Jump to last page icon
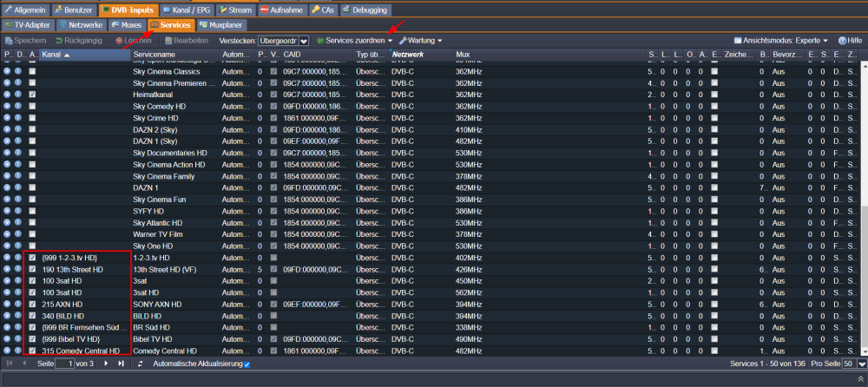The height and width of the screenshot is (387, 868). click(x=121, y=364)
